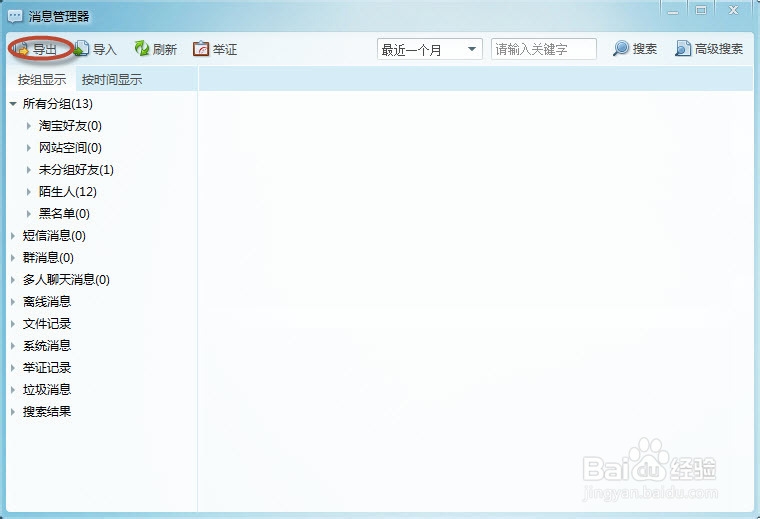760x519 pixels.
Task: Select the 文件记录 item
Action: click(x=47, y=323)
